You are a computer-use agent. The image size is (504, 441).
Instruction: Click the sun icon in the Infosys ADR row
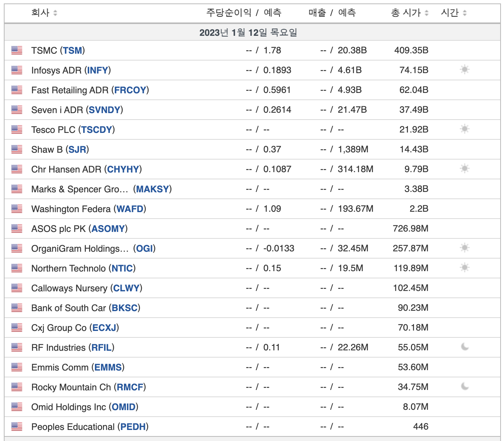click(x=464, y=70)
